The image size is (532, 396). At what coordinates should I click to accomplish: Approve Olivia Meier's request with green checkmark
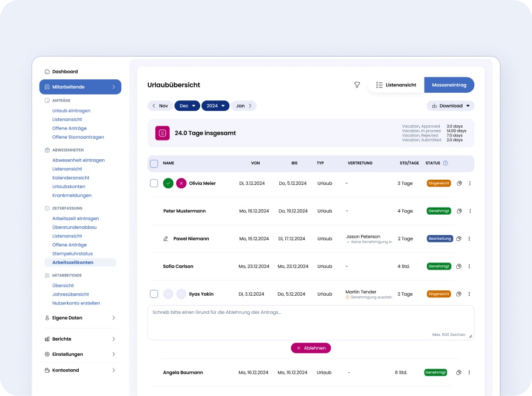(168, 183)
